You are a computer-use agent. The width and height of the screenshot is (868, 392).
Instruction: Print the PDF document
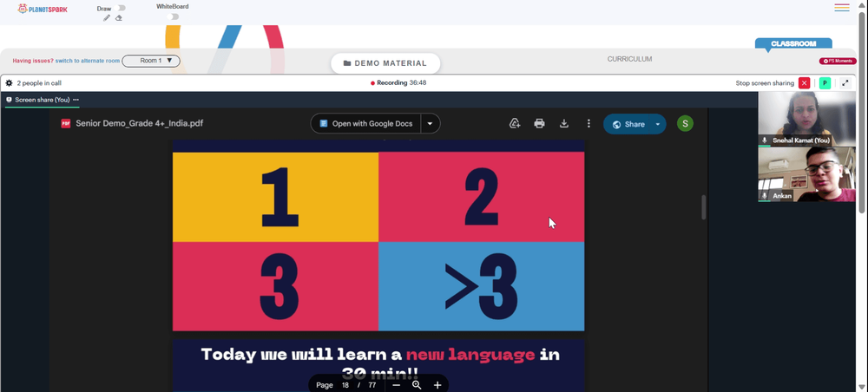[x=539, y=124]
